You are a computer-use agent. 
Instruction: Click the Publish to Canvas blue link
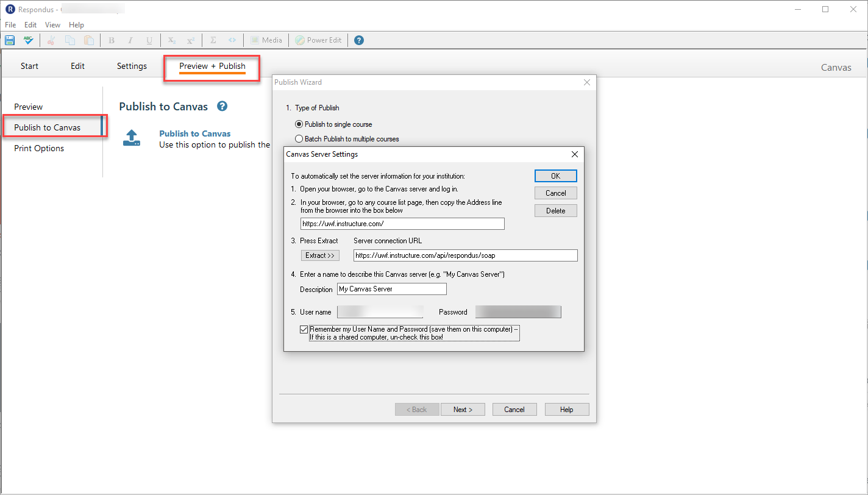tap(195, 134)
